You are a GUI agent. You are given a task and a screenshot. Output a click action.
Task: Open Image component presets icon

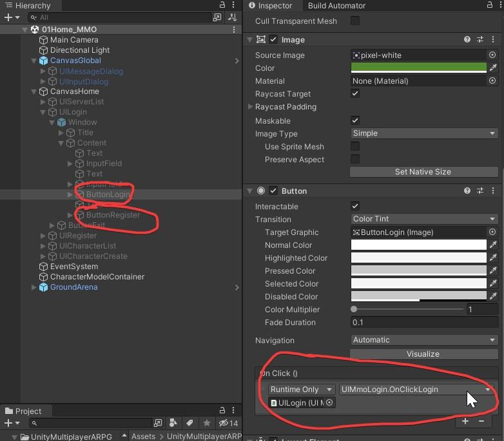[x=480, y=39]
